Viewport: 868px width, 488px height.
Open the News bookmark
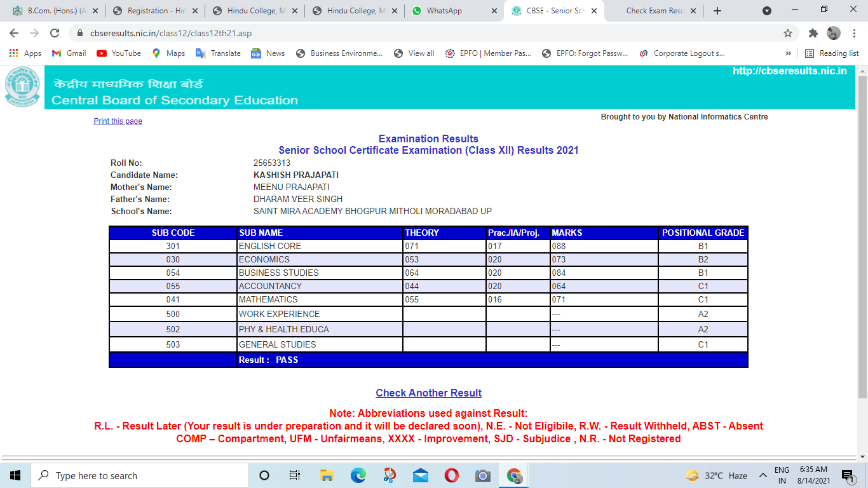click(x=268, y=53)
